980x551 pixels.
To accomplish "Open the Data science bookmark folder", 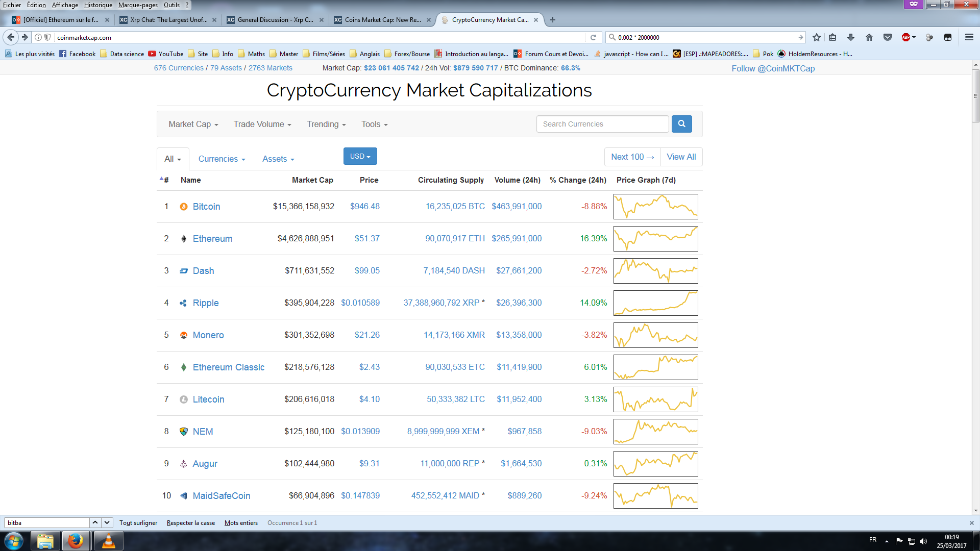I will coord(122,54).
